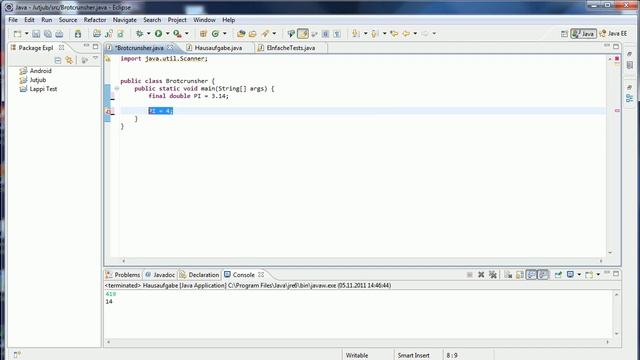Click the Save All toolbar icon
This screenshot has width=640, height=360.
click(48, 34)
